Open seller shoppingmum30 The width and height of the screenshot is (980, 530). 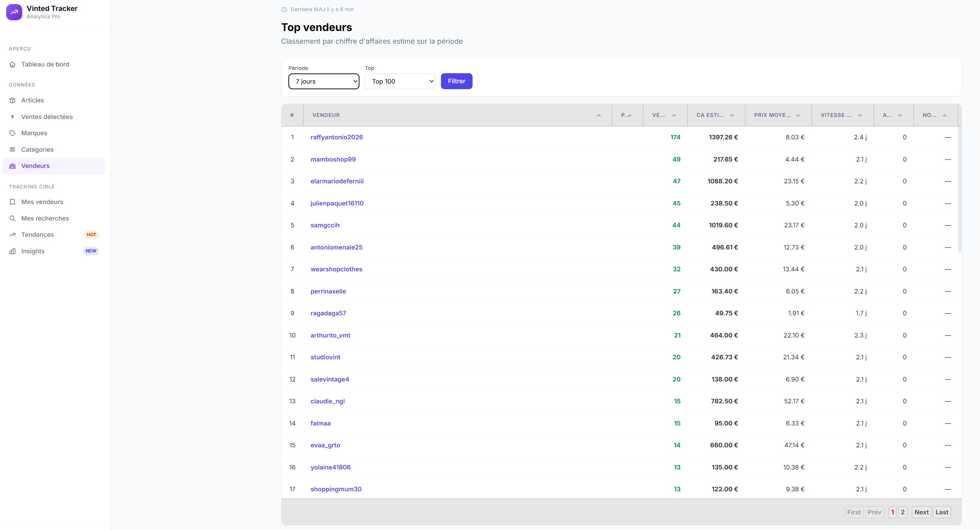[336, 489]
